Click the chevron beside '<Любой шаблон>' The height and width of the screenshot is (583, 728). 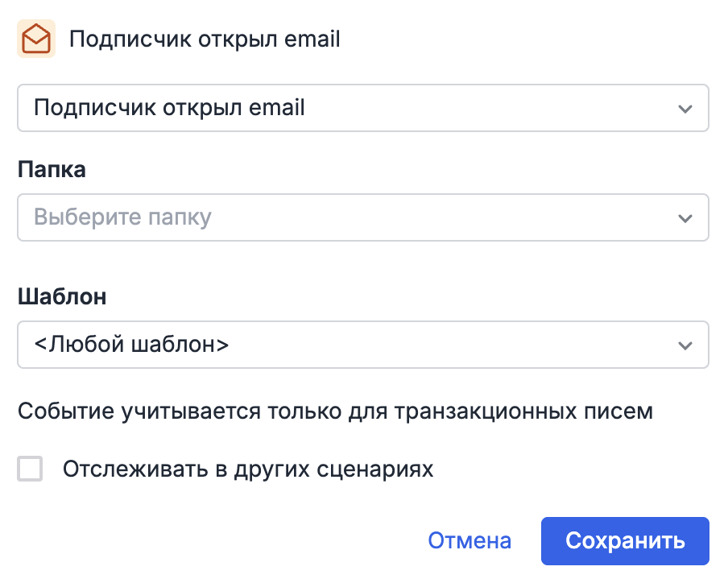click(685, 345)
